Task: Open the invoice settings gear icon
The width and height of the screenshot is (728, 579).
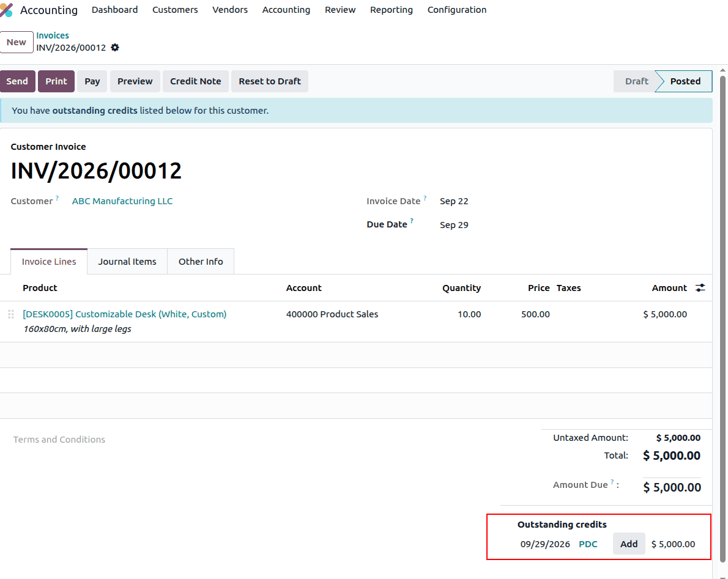Action: [x=115, y=47]
